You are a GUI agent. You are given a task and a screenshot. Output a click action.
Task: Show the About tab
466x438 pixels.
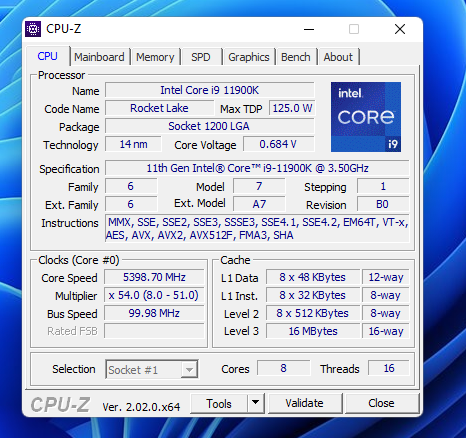(338, 57)
